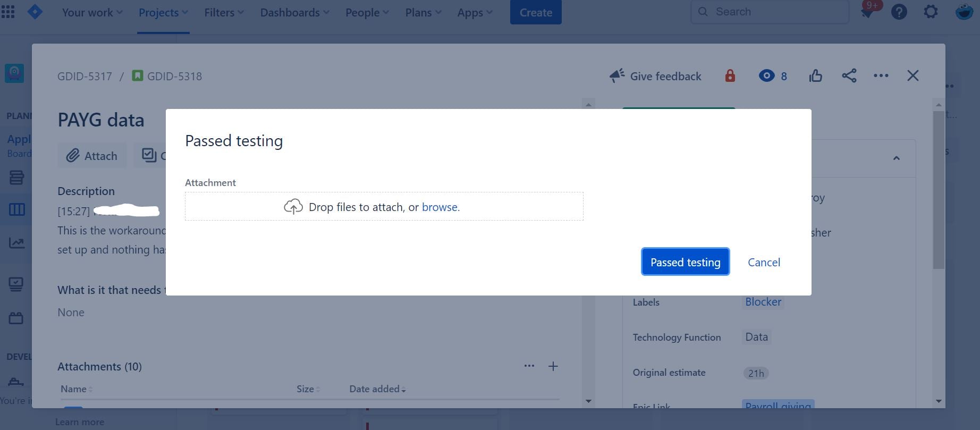Click the red issue restriction lock icon
The height and width of the screenshot is (430, 980).
click(730, 76)
